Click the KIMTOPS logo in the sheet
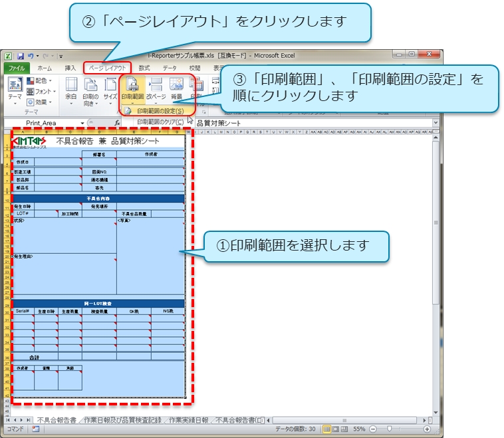Image resolution: width=504 pixels, height=438 pixels. (x=29, y=141)
